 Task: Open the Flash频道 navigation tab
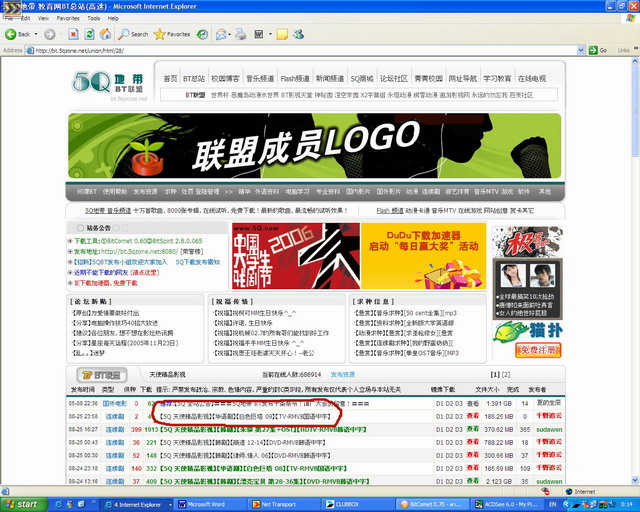click(295, 78)
